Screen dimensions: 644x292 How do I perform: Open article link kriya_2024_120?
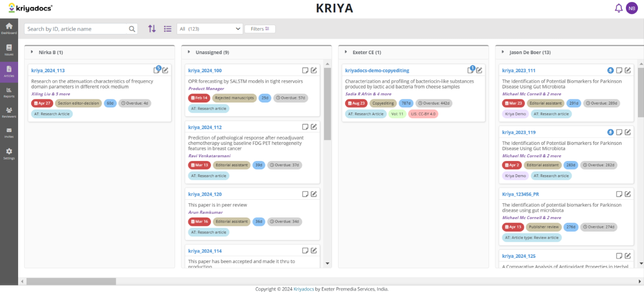205,194
